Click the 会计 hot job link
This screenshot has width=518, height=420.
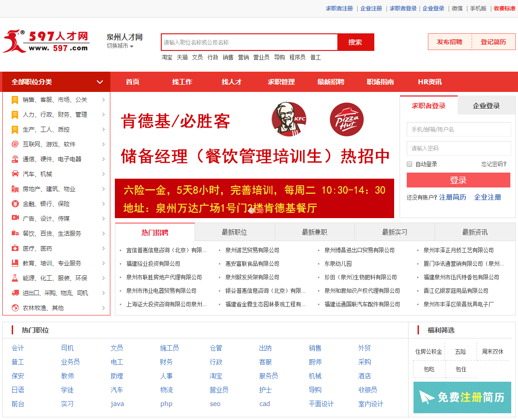tap(18, 348)
